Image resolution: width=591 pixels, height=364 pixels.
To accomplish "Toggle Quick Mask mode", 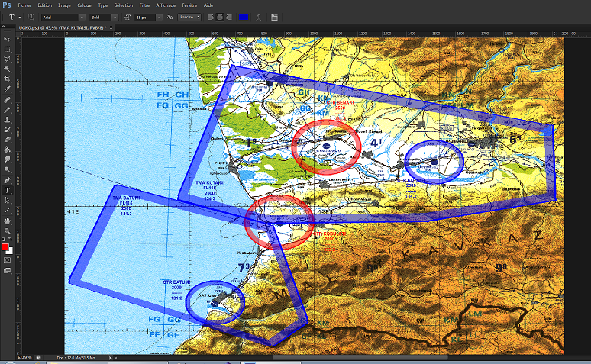I will tap(7, 260).
